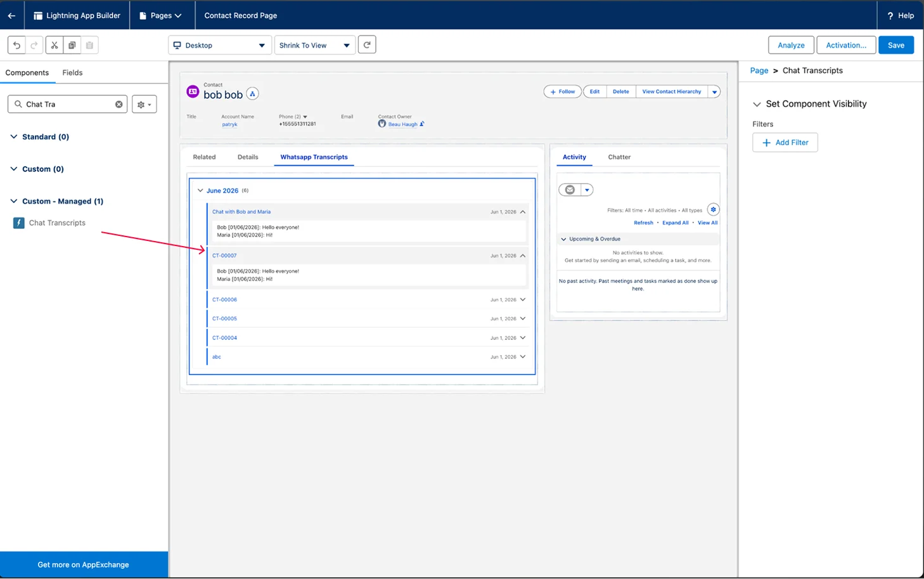The width and height of the screenshot is (924, 579).
Task: Collapse the Standard (0) section
Action: tap(14, 136)
